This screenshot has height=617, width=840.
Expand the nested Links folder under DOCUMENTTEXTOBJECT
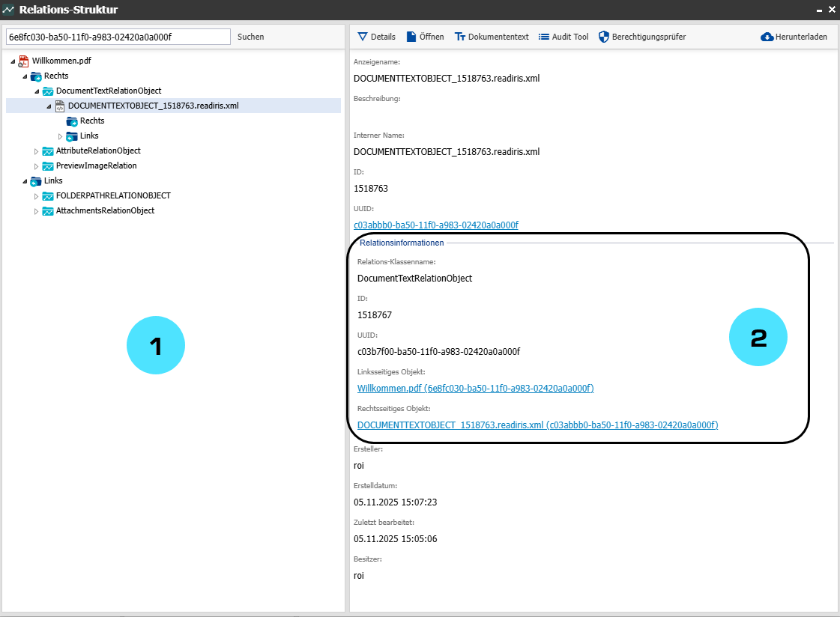point(60,136)
